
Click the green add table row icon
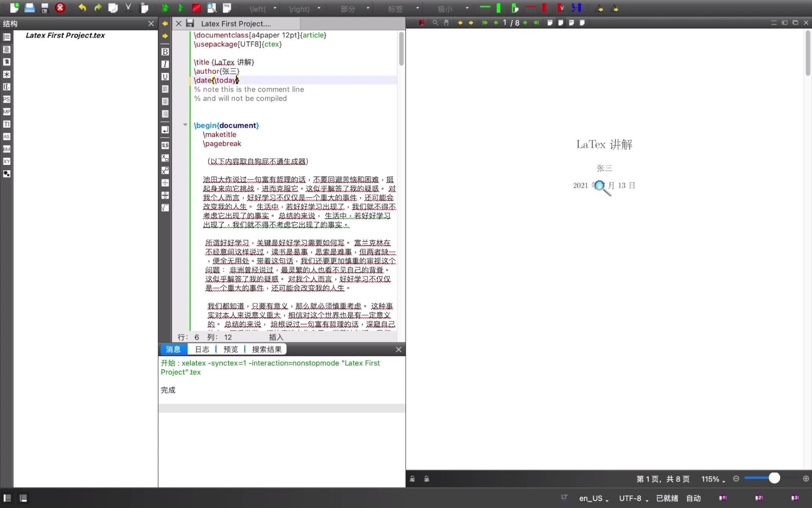[x=485, y=8]
